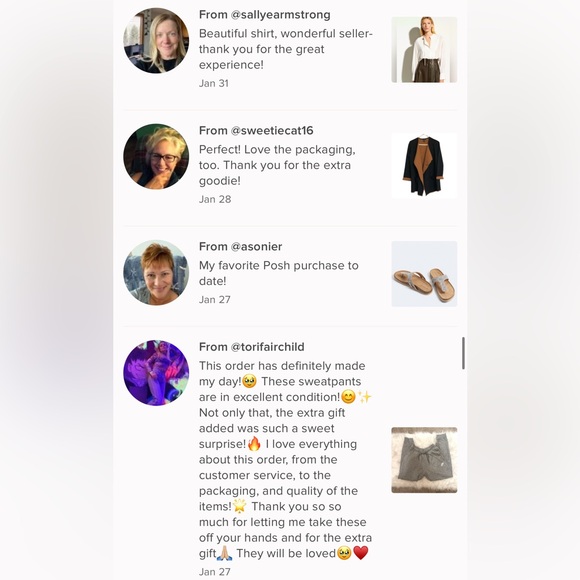The width and height of the screenshot is (580, 580).
Task: Click the vertical scrollbar handle
Action: pos(463,353)
